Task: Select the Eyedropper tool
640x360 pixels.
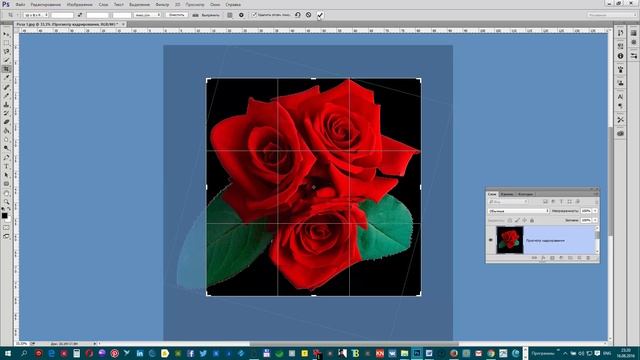Action: pyautogui.click(x=6, y=78)
